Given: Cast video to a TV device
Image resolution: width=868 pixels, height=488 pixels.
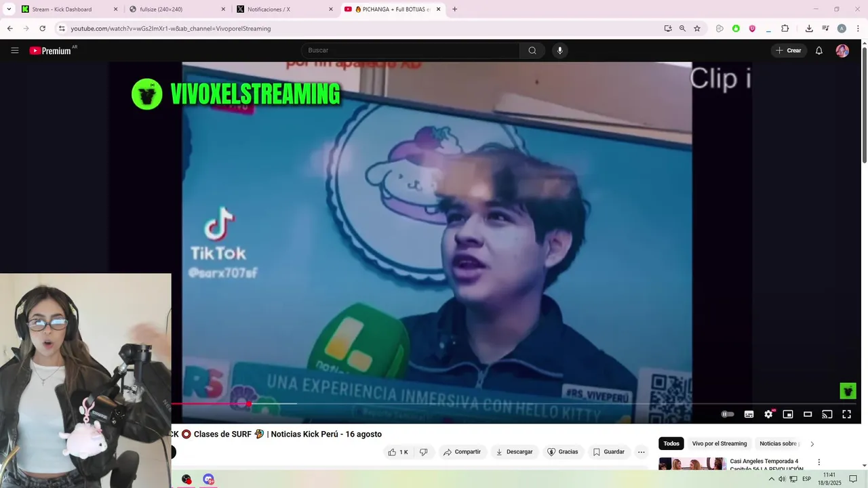Looking at the screenshot, I should click(x=827, y=414).
